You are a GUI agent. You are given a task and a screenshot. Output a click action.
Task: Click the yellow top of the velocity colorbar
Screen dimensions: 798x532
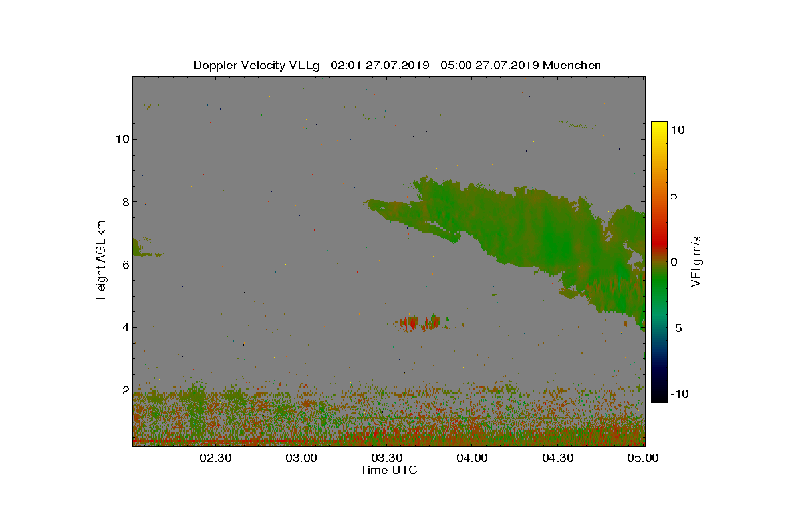[659, 126]
